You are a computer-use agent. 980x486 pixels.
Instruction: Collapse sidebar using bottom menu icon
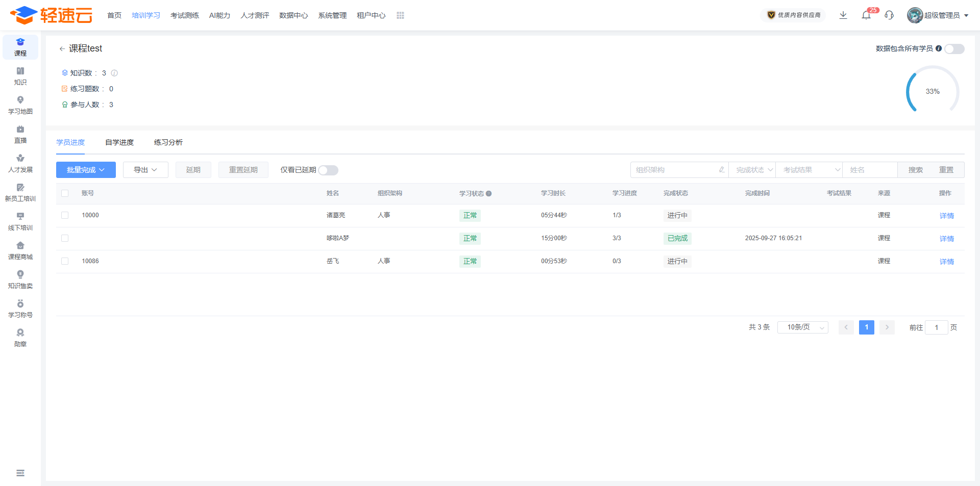[20, 473]
